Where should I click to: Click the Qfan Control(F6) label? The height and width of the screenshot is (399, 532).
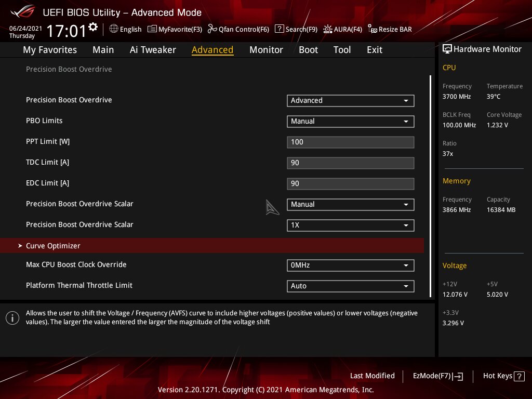pyautogui.click(x=244, y=29)
